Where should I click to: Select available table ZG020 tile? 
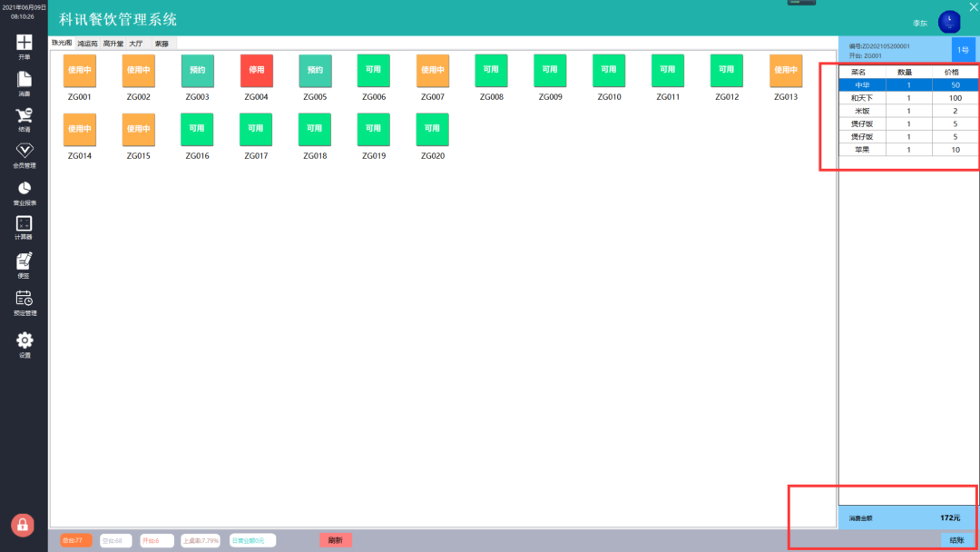click(432, 130)
